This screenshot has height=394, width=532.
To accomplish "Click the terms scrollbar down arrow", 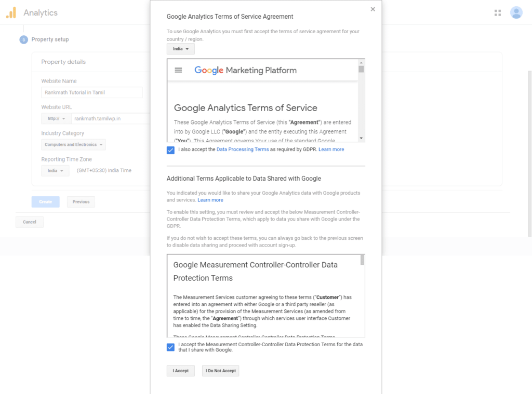I will coord(361,138).
